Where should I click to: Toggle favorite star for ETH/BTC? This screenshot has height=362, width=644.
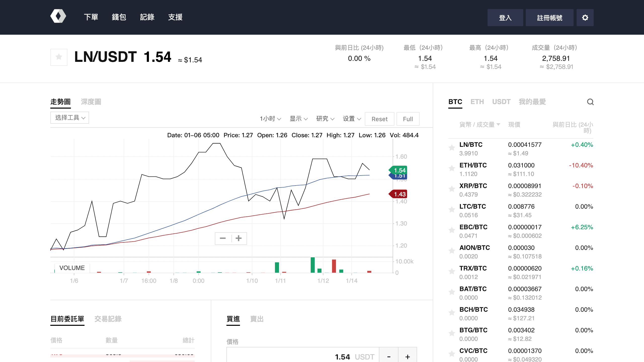pyautogui.click(x=452, y=168)
